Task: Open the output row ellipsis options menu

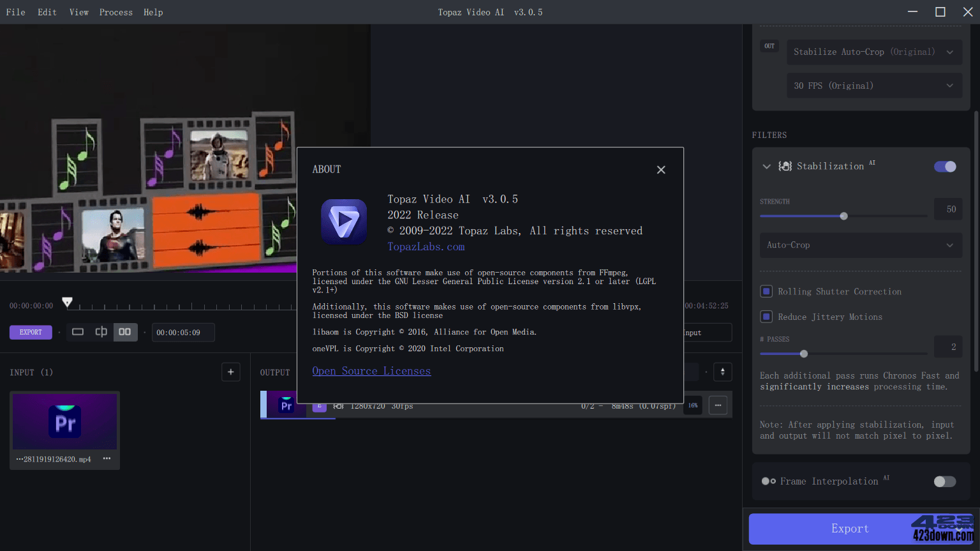Action: coord(717,405)
